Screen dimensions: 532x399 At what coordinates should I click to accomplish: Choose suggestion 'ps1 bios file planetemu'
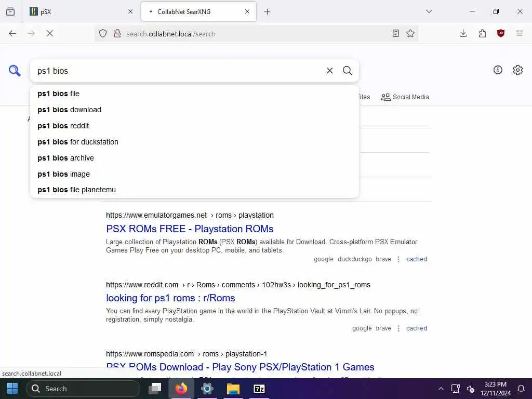click(194, 190)
